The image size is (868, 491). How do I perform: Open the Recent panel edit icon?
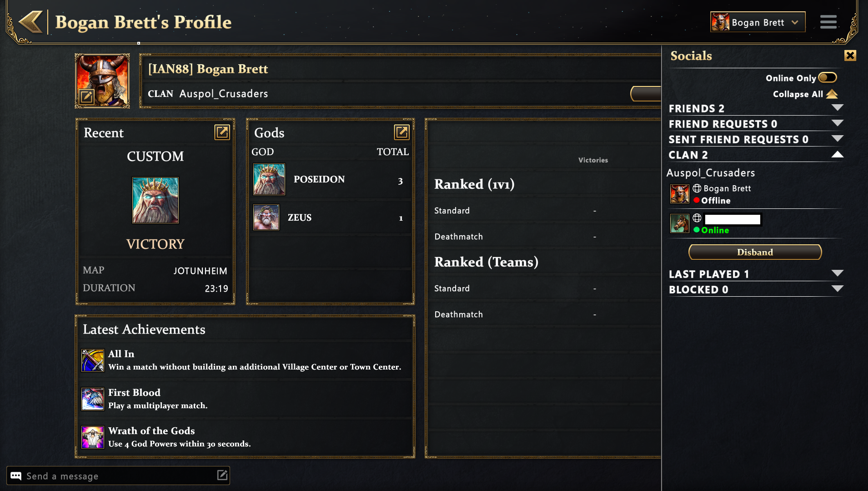point(222,132)
